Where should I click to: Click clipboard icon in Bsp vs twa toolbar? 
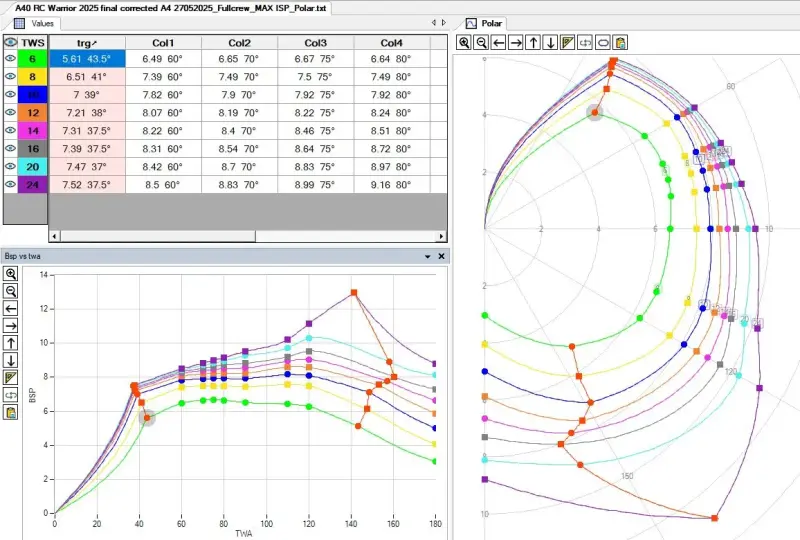[11, 412]
